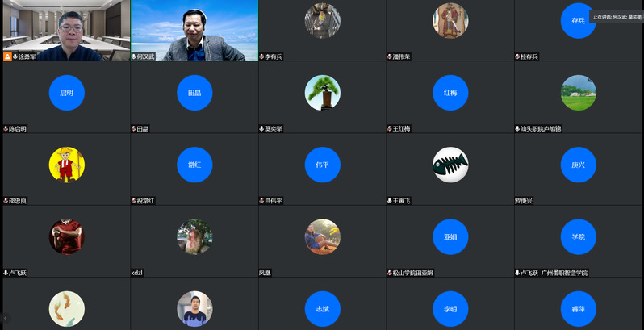Click the fish skeleton avatar of 王寅飞
Viewport: 644px width, 330px height.
[450, 165]
